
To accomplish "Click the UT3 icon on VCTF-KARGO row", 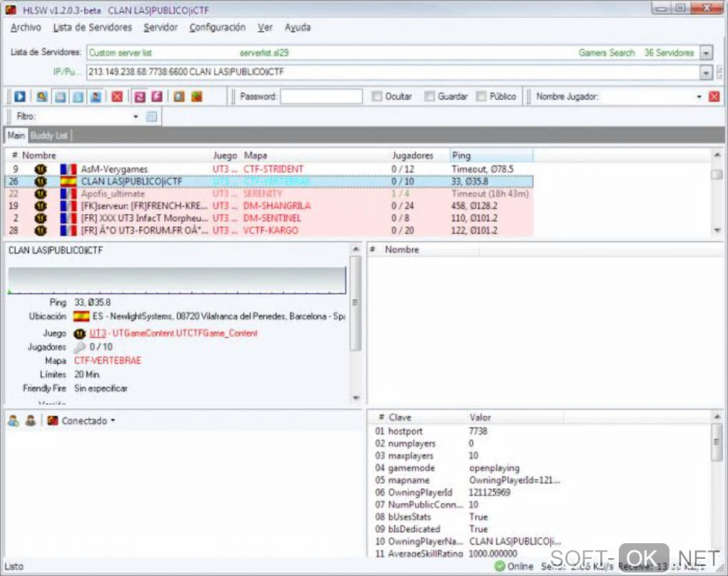I will pos(41,231).
